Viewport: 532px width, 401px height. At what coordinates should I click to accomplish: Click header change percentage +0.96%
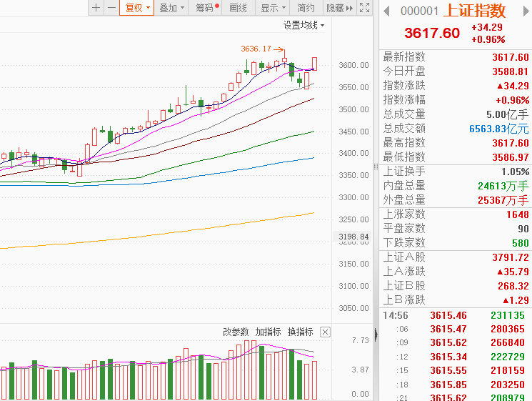coord(488,39)
